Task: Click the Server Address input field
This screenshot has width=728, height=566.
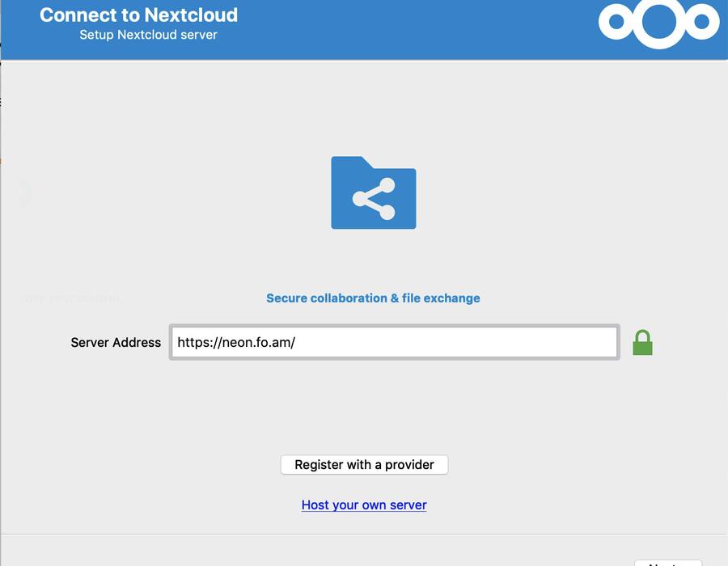Action: pos(394,342)
